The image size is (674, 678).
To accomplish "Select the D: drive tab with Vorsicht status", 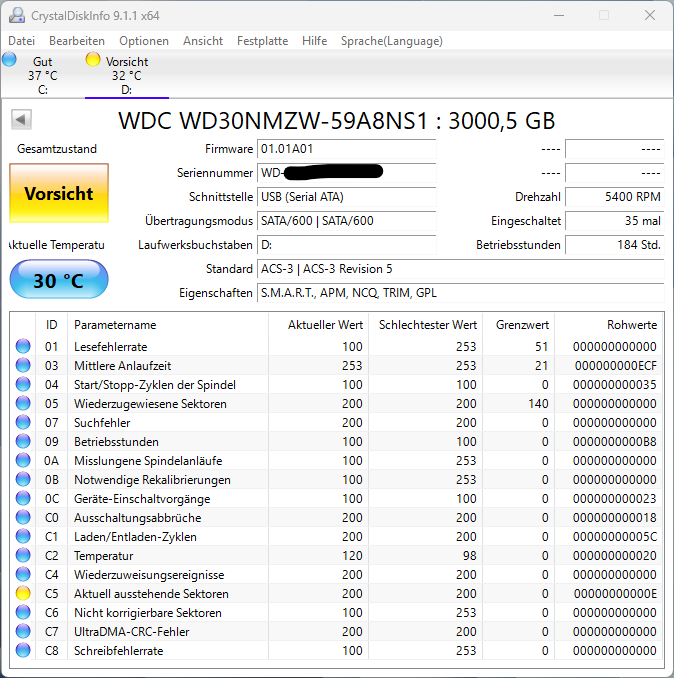I will [x=127, y=76].
